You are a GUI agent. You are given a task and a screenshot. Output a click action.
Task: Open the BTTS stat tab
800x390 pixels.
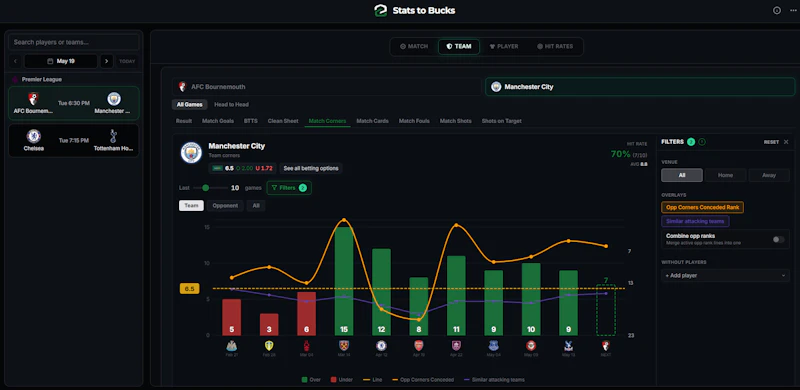point(251,121)
